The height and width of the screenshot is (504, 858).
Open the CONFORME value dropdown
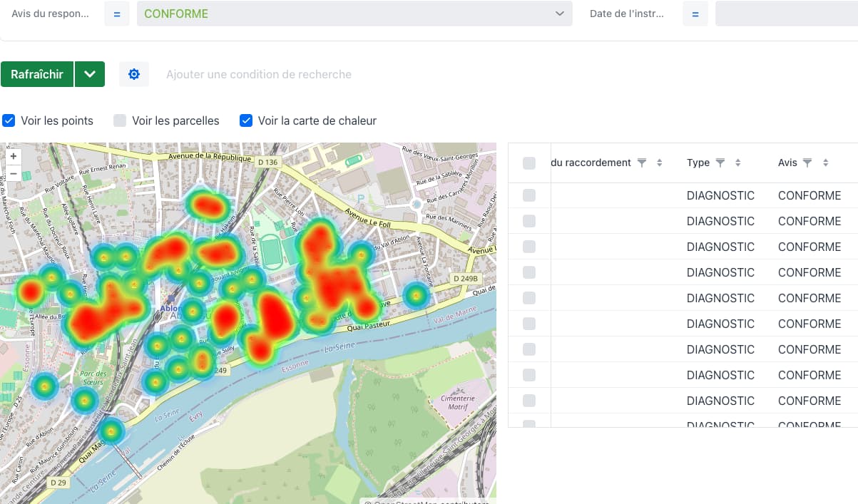[x=354, y=13]
